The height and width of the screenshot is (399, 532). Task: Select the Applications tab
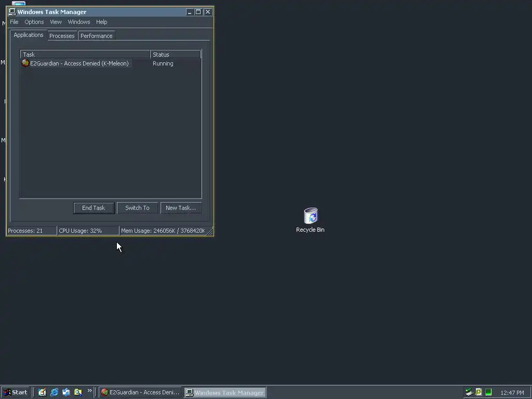29,35
